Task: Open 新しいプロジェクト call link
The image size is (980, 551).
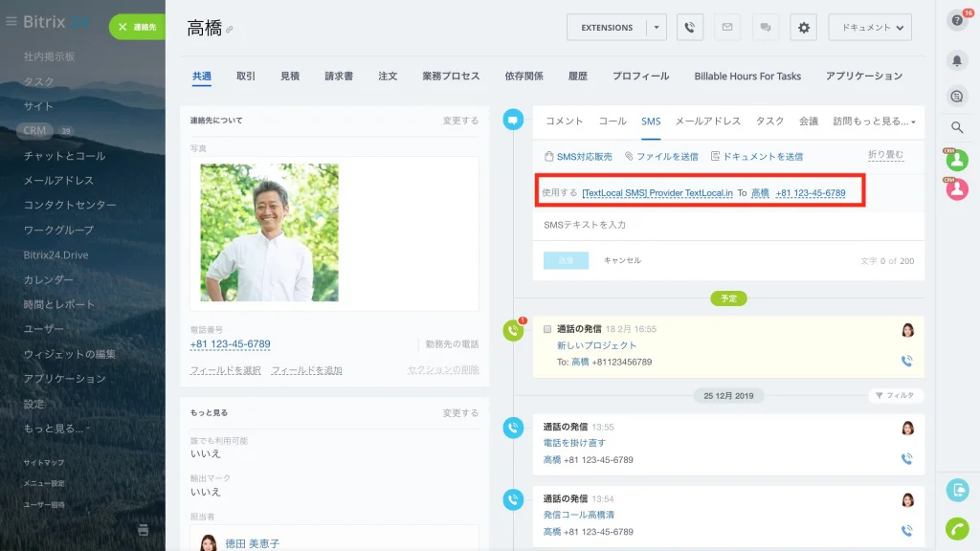Action: [596, 345]
